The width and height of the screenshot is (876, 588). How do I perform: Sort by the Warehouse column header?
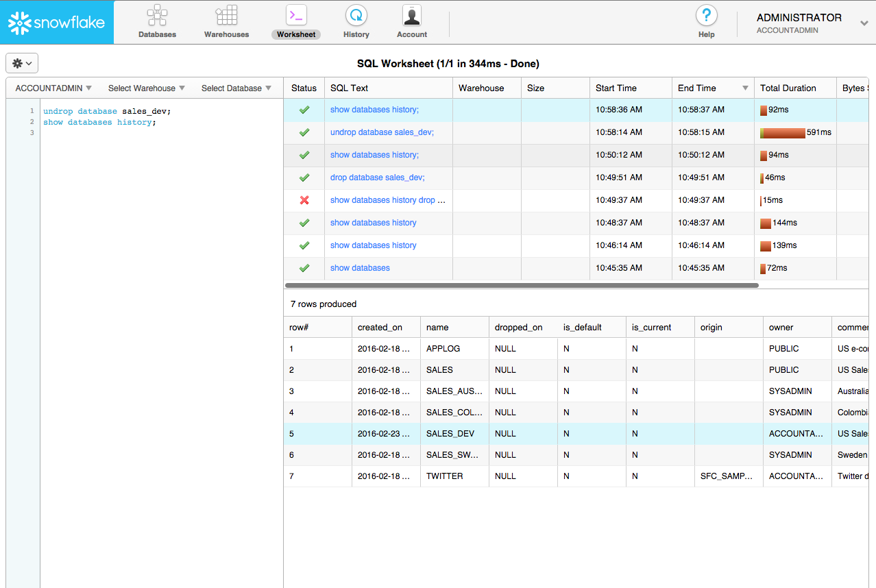[487, 88]
